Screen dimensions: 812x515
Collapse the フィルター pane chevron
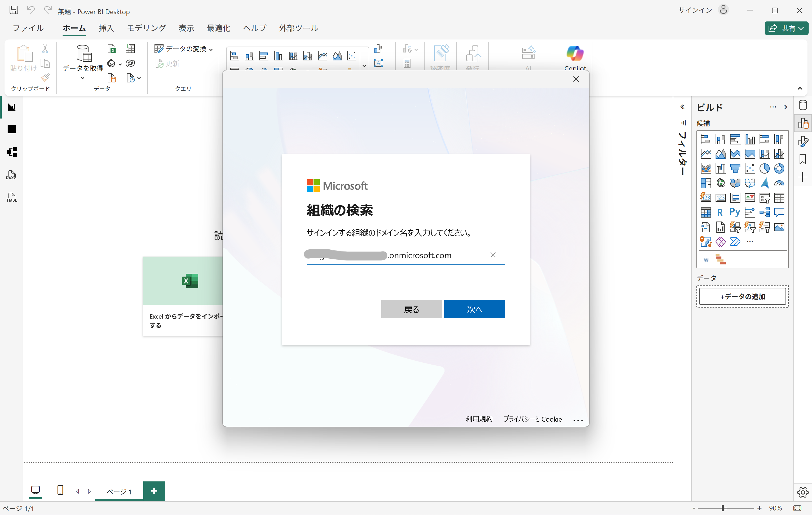682,107
